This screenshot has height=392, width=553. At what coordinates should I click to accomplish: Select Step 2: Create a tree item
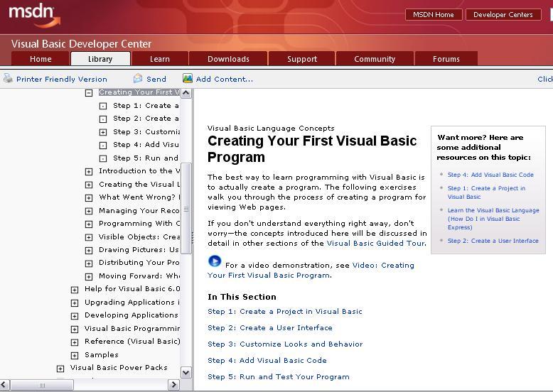click(146, 119)
